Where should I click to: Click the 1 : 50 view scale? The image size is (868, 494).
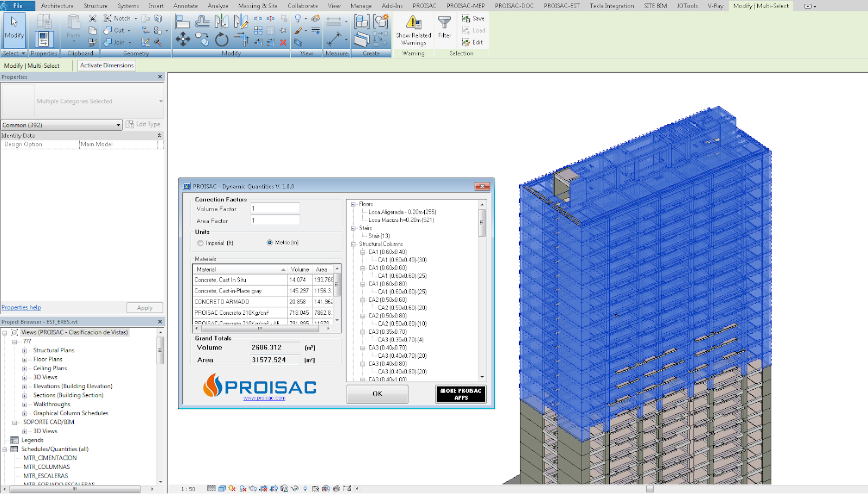tap(188, 489)
